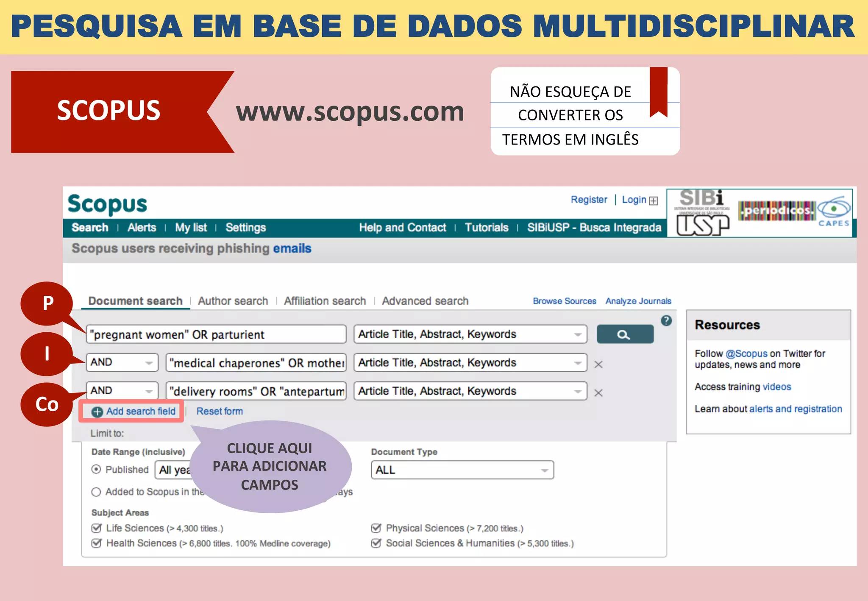Open the training videos link
This screenshot has height=601, width=868.
pos(776,387)
